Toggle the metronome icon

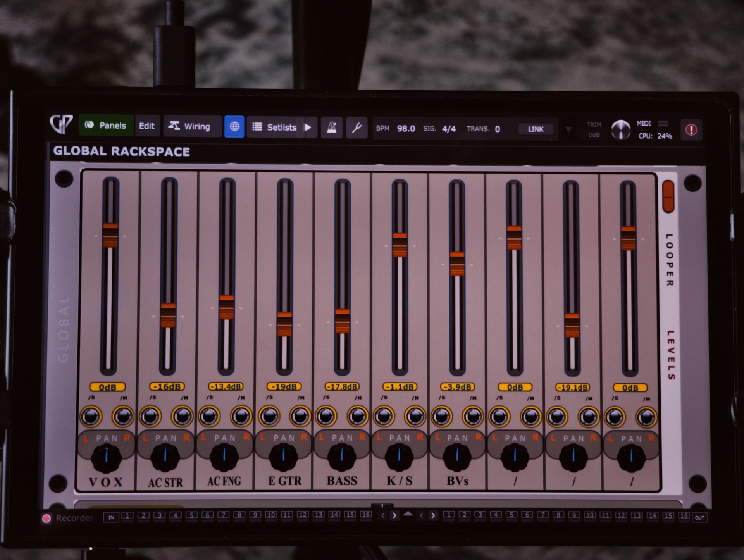pyautogui.click(x=332, y=127)
